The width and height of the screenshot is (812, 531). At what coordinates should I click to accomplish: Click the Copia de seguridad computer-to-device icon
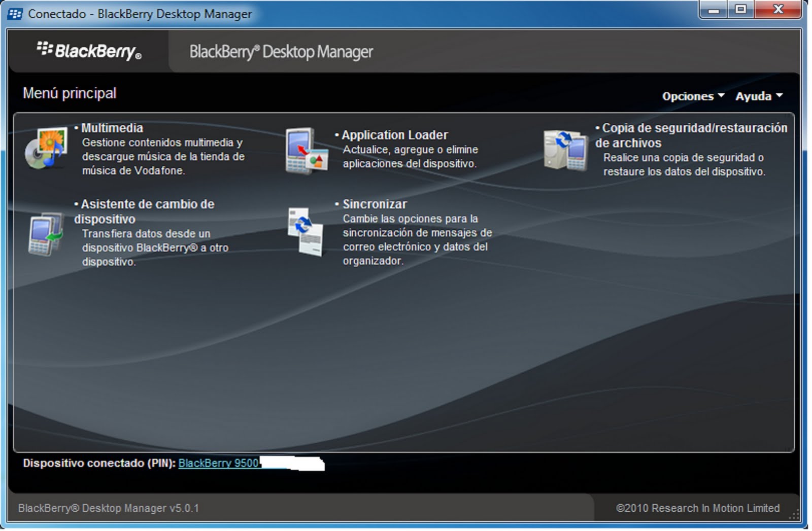[x=563, y=150]
